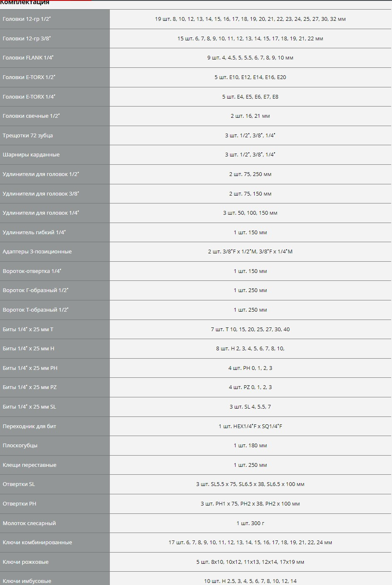The image size is (392, 585).
Task: Select the 'Переходник для бит' row label
Action: [30, 426]
